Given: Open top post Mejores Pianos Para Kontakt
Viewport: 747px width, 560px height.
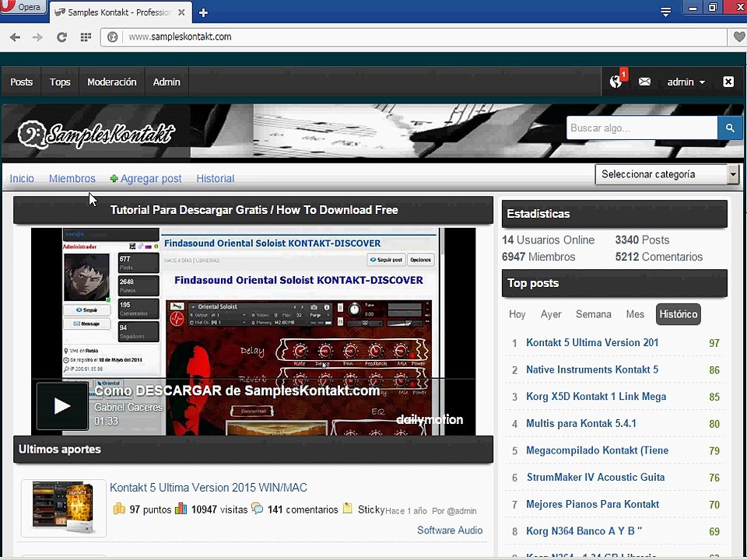Looking at the screenshot, I should [593, 504].
